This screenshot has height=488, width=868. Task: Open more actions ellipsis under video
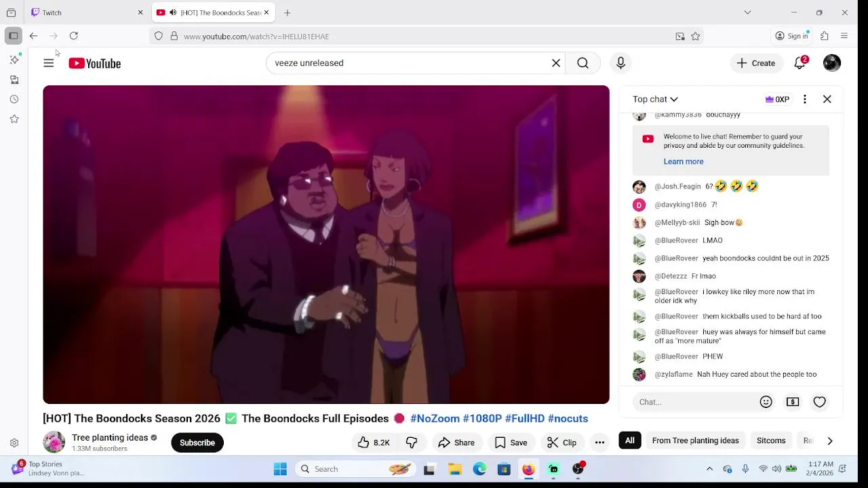[599, 443]
